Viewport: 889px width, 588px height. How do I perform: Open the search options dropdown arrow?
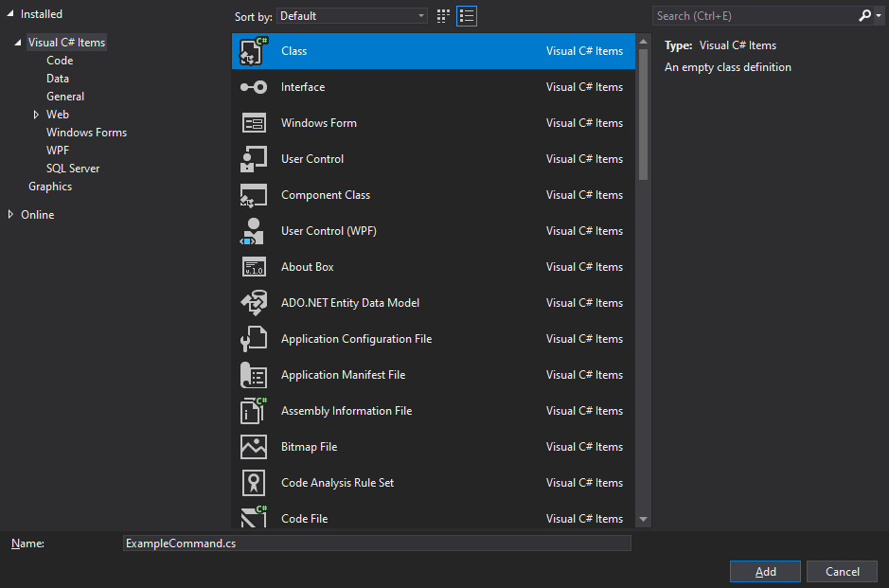[x=879, y=16]
